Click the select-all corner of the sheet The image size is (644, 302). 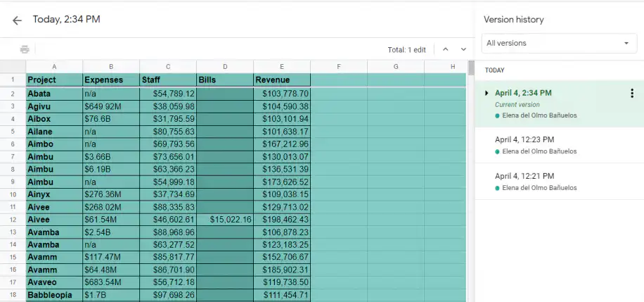pyautogui.click(x=13, y=66)
